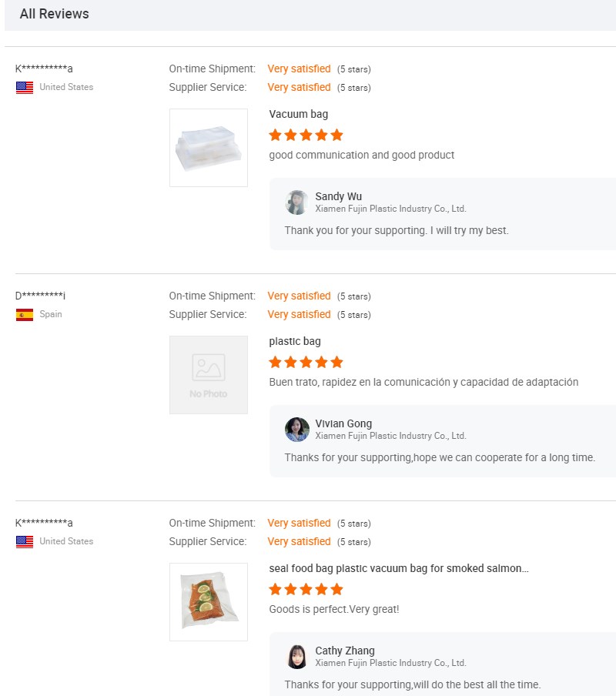This screenshot has width=616, height=696.
Task: Click the All Reviews heading
Action: click(x=54, y=14)
